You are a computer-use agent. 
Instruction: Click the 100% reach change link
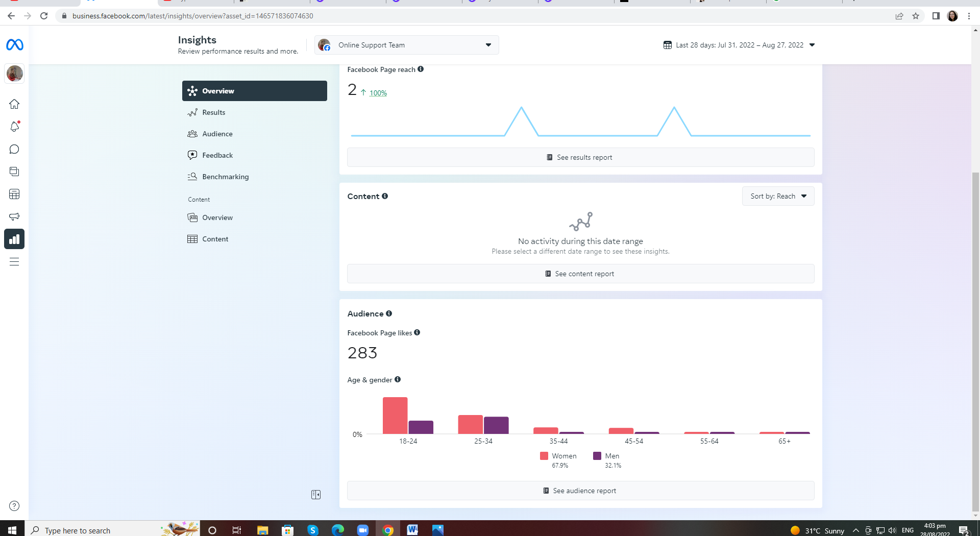coord(378,93)
